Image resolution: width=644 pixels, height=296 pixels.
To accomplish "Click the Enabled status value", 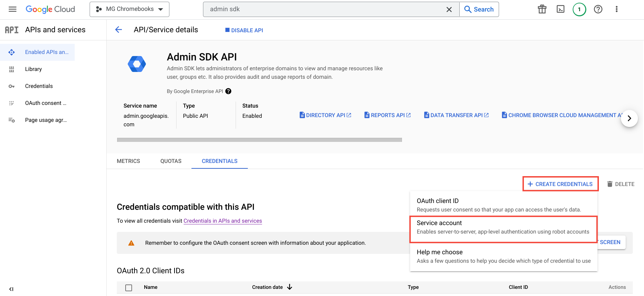I will [252, 116].
